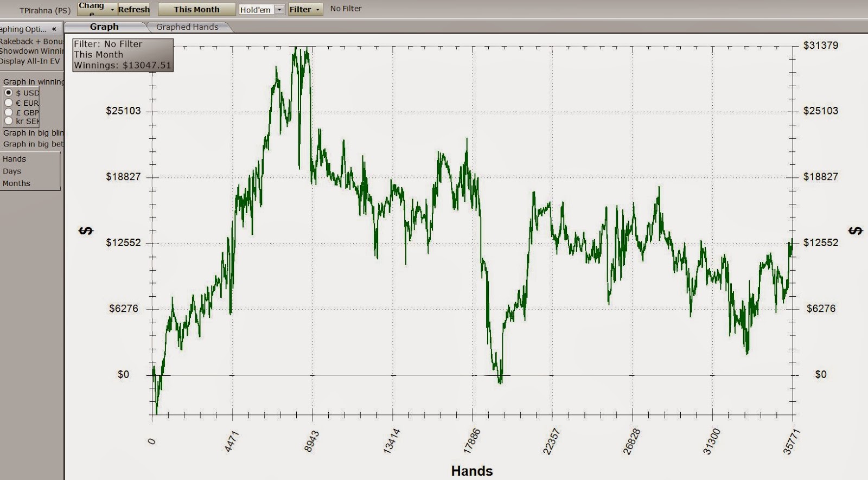Viewport: 868px width, 480px height.
Task: Click the Filter: No Filter line in the graph legend
Action: click(108, 44)
